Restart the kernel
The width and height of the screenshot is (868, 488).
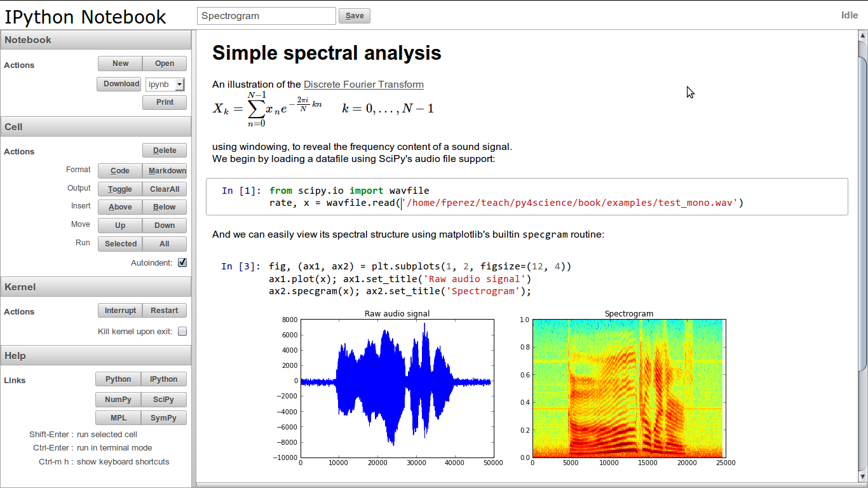point(165,311)
